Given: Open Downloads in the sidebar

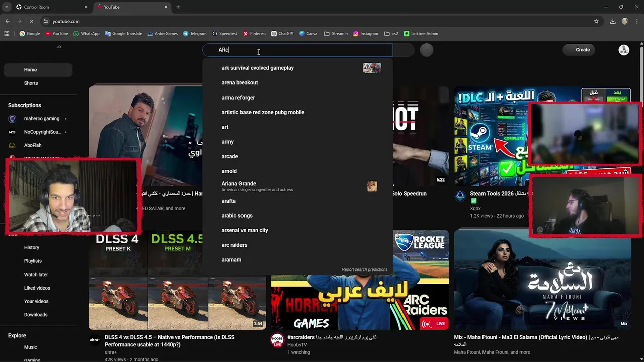Looking at the screenshot, I should click(x=38, y=315).
